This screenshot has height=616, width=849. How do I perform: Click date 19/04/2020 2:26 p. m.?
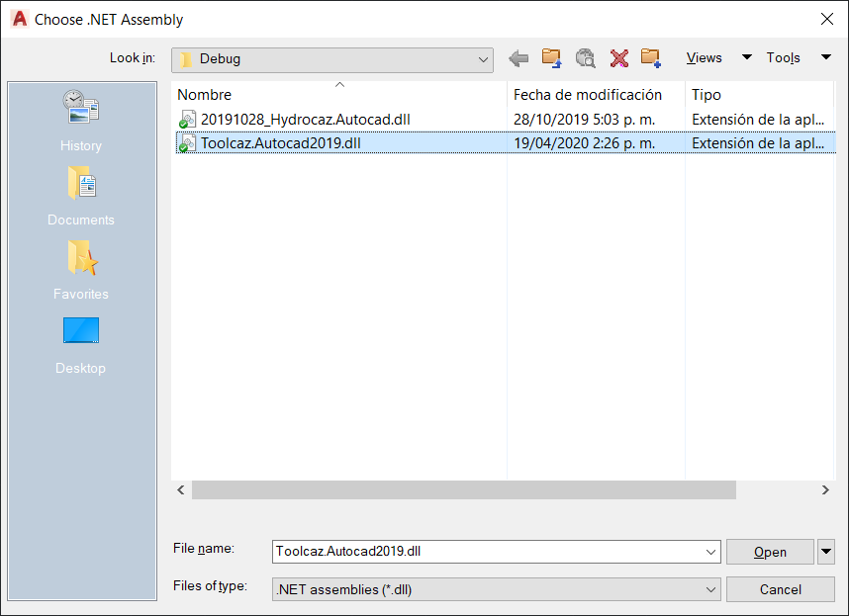[584, 143]
